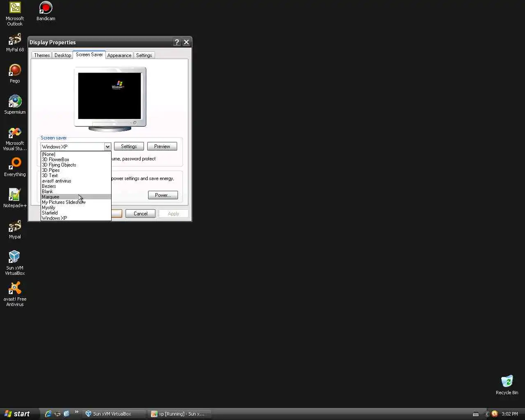The height and width of the screenshot is (420, 525).
Task: Click the Cancel button
Action: click(140, 214)
